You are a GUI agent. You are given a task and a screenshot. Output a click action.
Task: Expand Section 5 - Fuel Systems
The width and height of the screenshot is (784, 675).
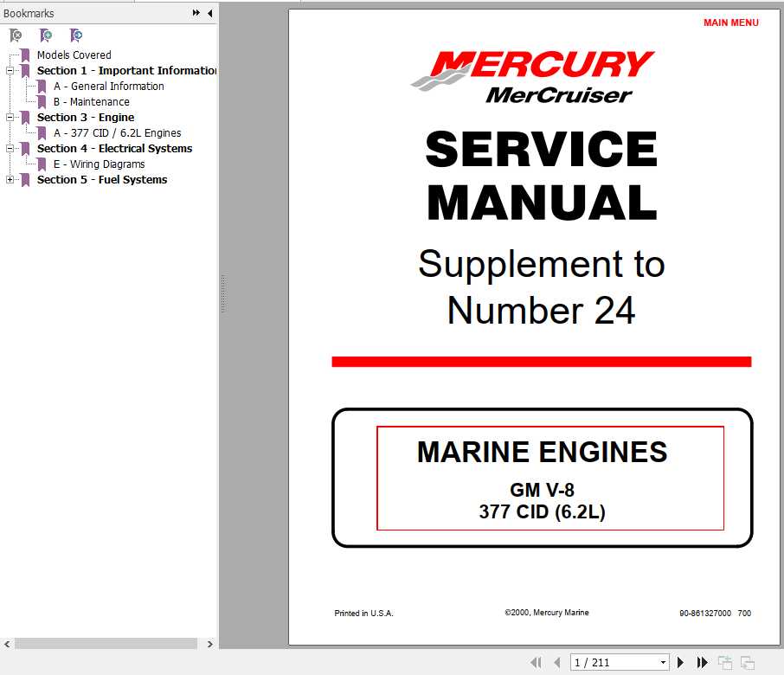click(x=8, y=179)
